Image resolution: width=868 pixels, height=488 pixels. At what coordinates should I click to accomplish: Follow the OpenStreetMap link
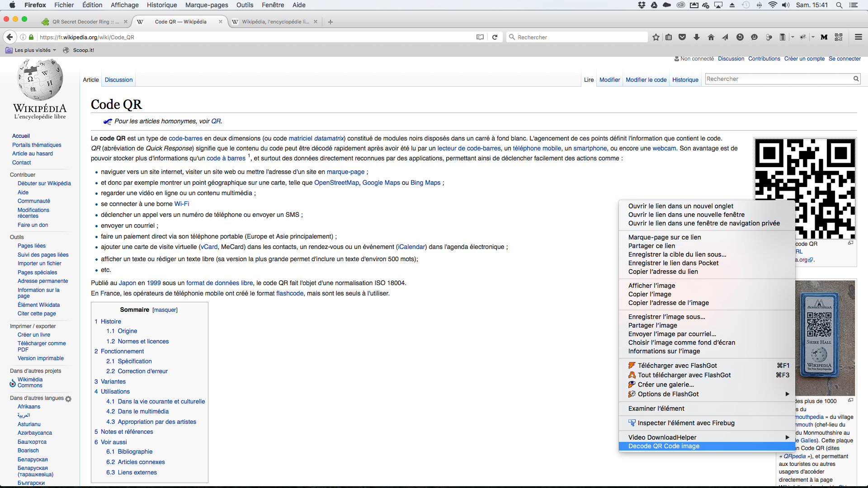pyautogui.click(x=336, y=183)
